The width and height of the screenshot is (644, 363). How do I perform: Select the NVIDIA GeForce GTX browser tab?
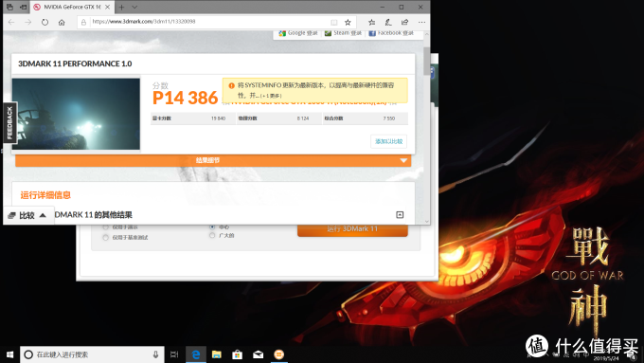(72, 7)
